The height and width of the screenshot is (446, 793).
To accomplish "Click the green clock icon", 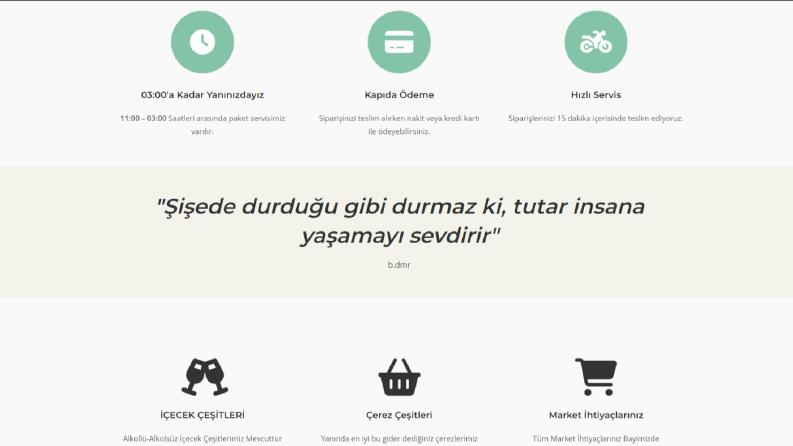I will click(x=202, y=42).
